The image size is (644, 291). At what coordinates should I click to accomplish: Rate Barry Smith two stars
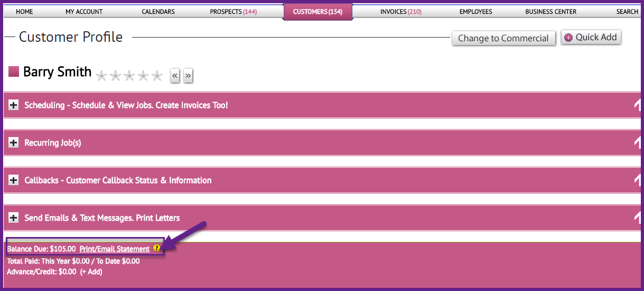116,76
